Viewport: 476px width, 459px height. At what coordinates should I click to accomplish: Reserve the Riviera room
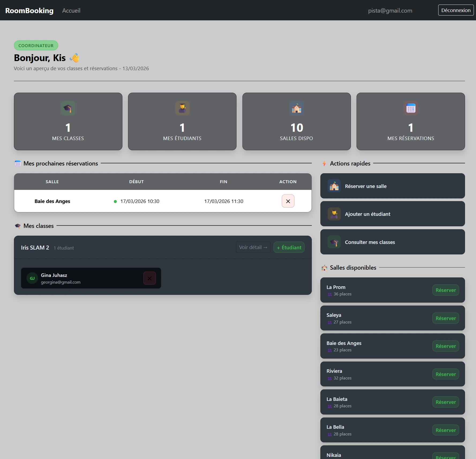tap(445, 374)
